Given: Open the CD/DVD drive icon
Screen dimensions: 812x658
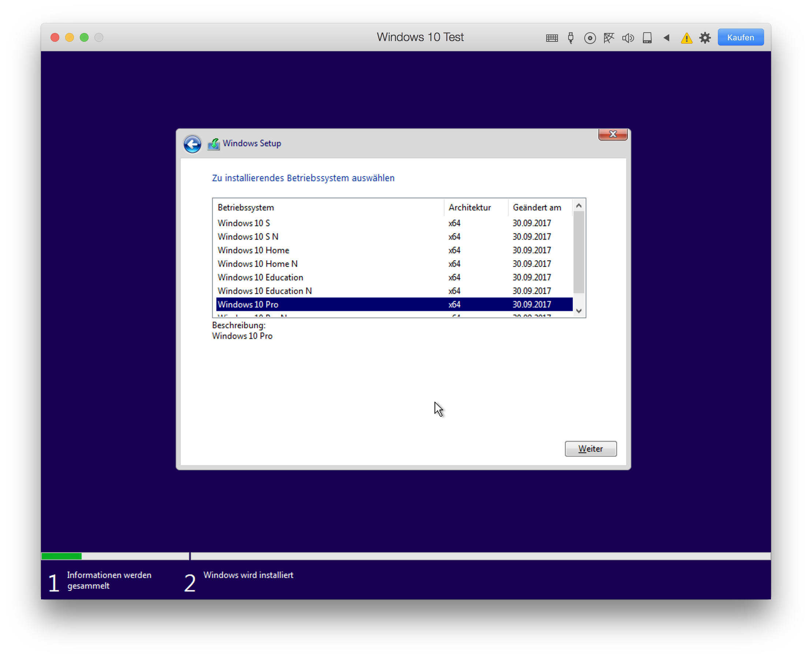Looking at the screenshot, I should coord(590,38).
